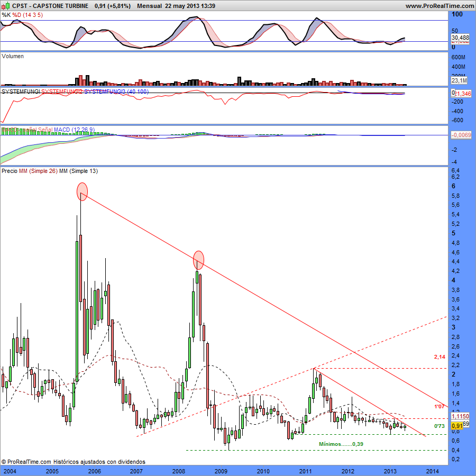Click the 2014 year label on the time axis
Viewport: 476px width, 476px height.
point(432,471)
